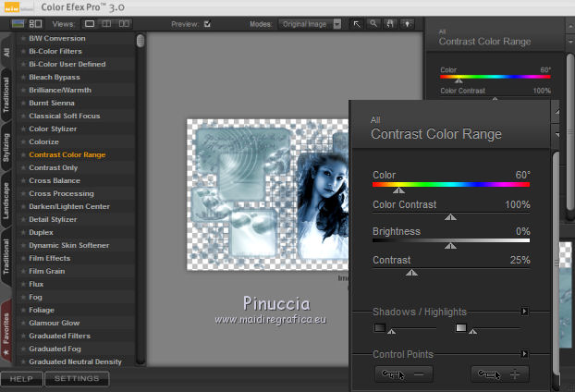Click the dark Shadows swatch icon

(x=380, y=327)
